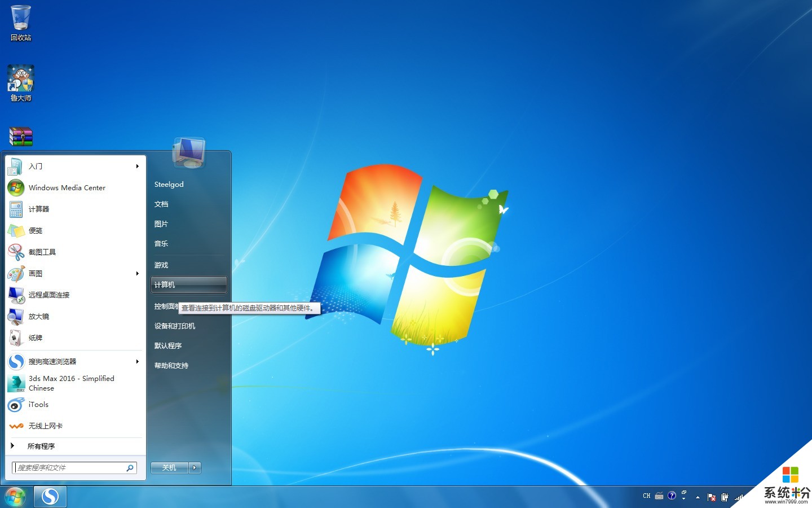Click the user account picture in Start menu
The width and height of the screenshot is (812, 508).
point(189,152)
